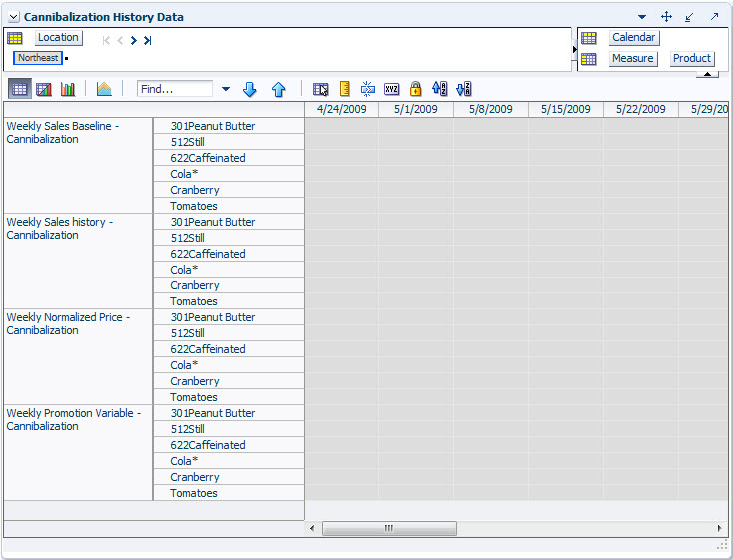Click the Find text field
This screenshot has height=560, width=733.
[175, 89]
